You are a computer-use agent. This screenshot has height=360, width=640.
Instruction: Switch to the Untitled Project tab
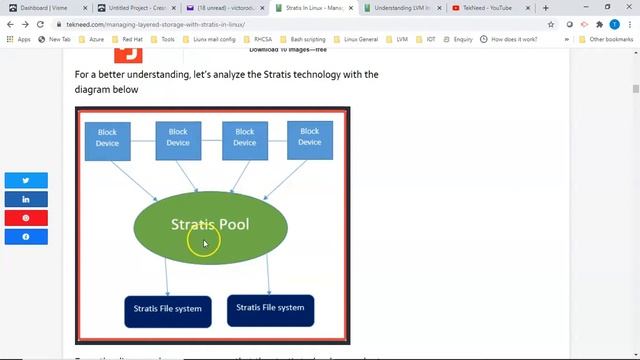coord(137,8)
